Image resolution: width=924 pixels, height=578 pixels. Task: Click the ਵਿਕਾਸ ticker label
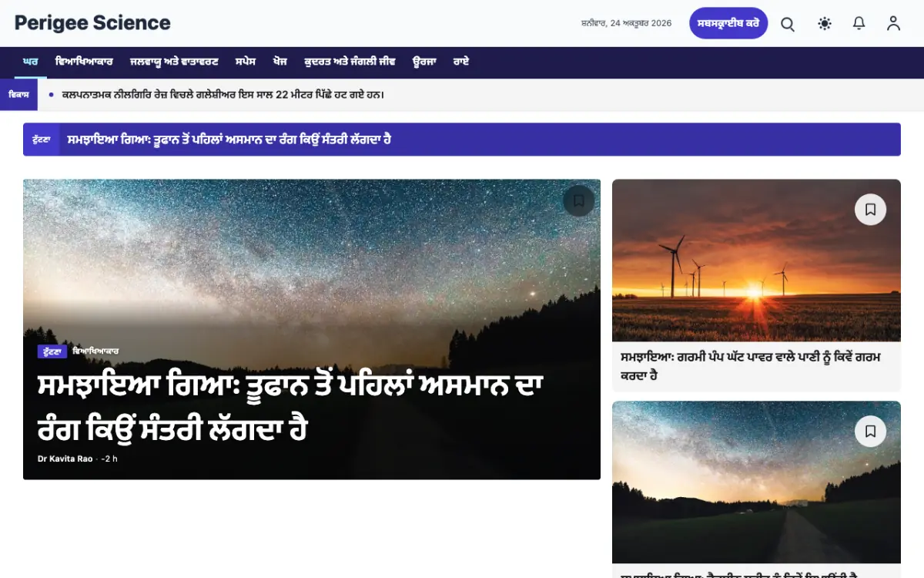click(x=18, y=95)
